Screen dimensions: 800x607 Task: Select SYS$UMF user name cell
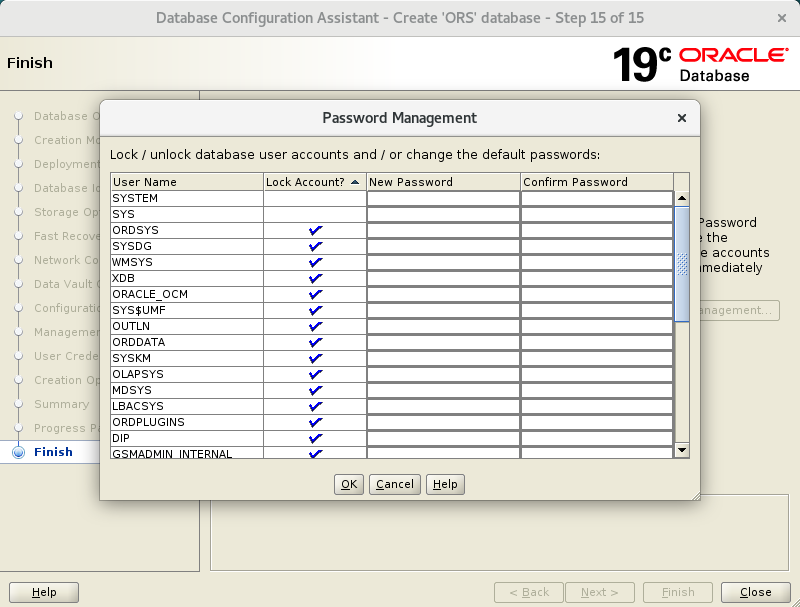187,310
